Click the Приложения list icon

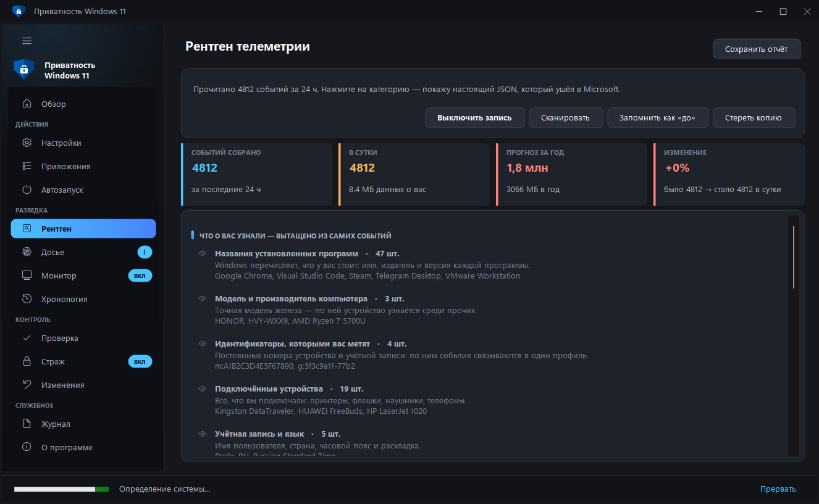coord(27,166)
